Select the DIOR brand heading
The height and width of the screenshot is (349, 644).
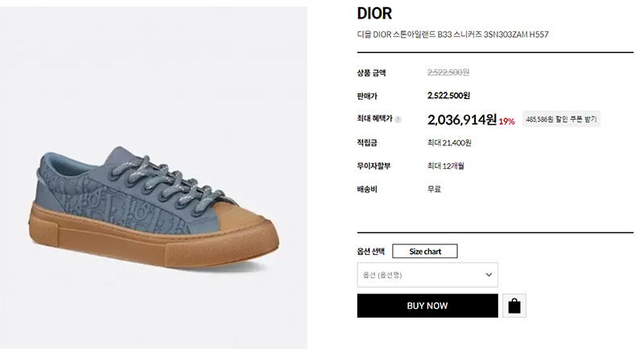(x=374, y=14)
